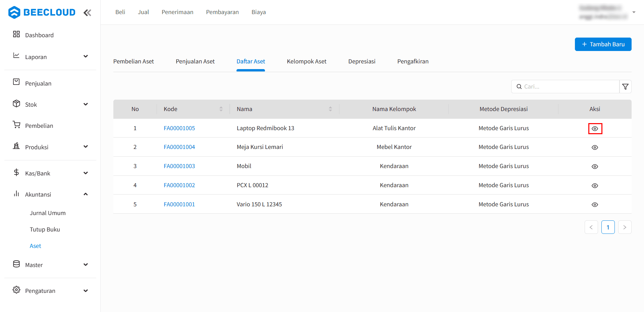Expand the Master menu chevron

click(86, 265)
